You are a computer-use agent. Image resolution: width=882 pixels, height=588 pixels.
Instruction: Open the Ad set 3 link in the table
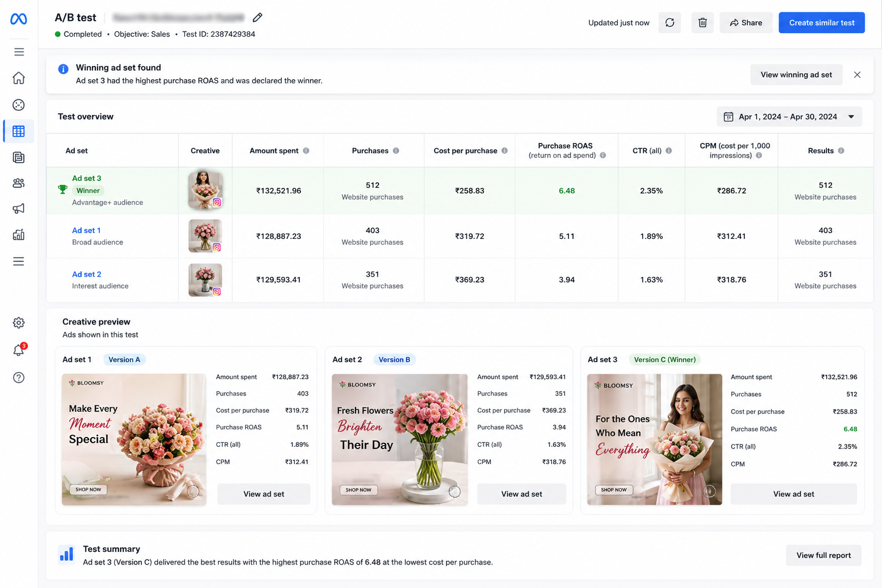(87, 179)
